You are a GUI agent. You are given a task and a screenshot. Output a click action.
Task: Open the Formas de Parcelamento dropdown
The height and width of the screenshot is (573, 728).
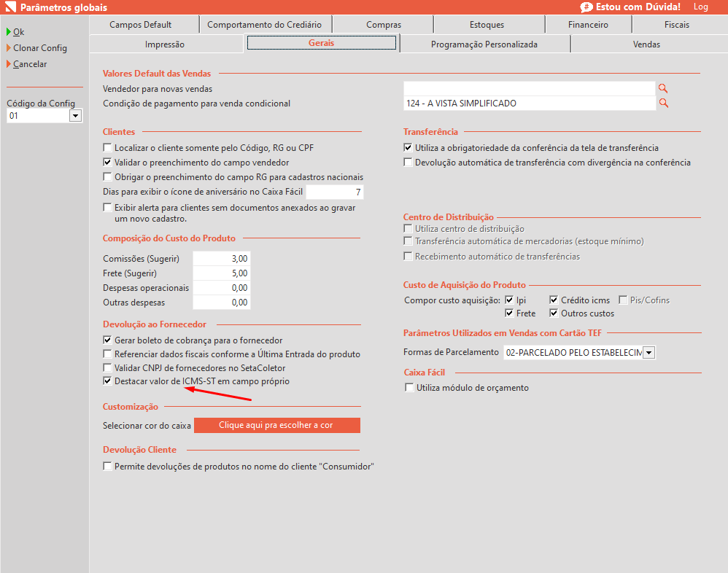tap(649, 353)
